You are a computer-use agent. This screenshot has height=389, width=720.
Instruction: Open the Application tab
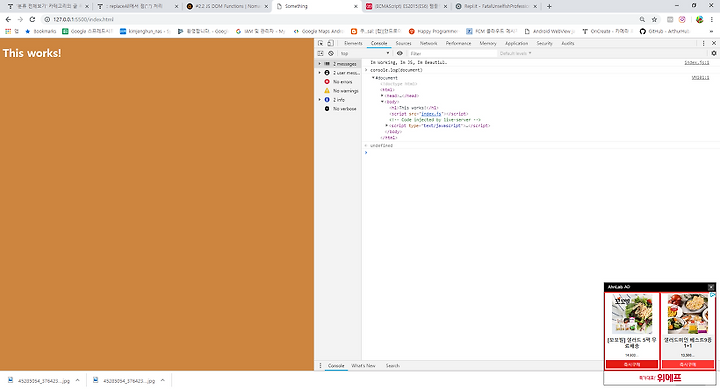[516, 43]
